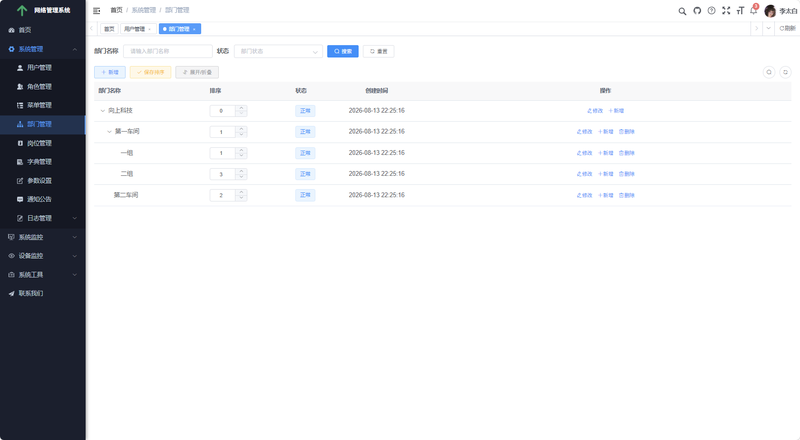This screenshot has width=800, height=440.
Task: Decrease sort value for 第二车间 row
Action: (x=241, y=198)
